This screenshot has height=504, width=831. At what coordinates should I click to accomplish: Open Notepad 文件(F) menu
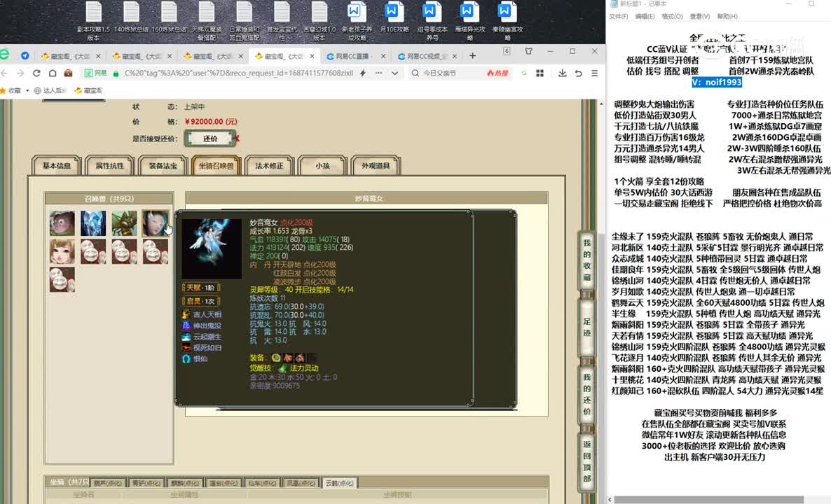(618, 16)
